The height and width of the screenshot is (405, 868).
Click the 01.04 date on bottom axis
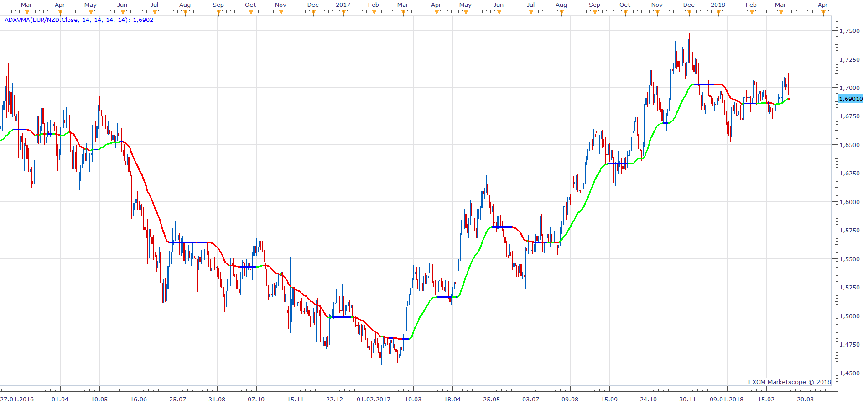[x=60, y=399]
